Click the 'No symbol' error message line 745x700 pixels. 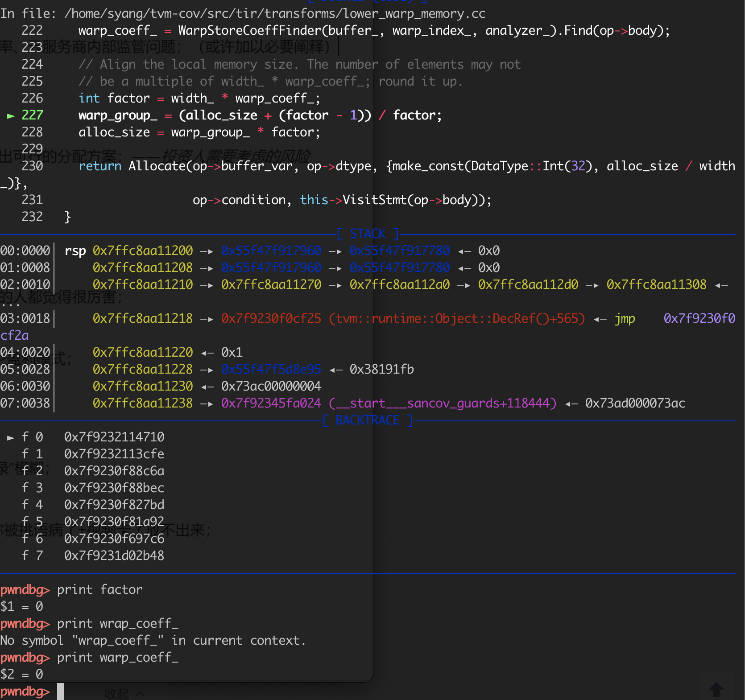[x=153, y=640]
